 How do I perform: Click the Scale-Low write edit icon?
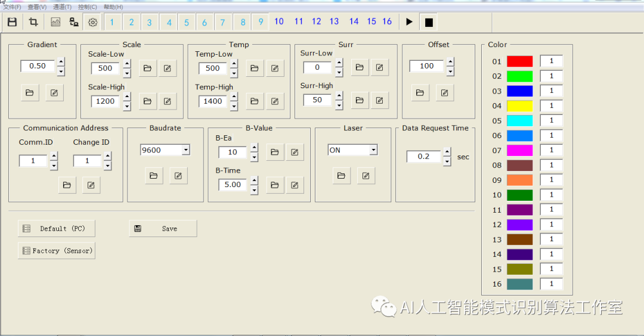coord(167,68)
